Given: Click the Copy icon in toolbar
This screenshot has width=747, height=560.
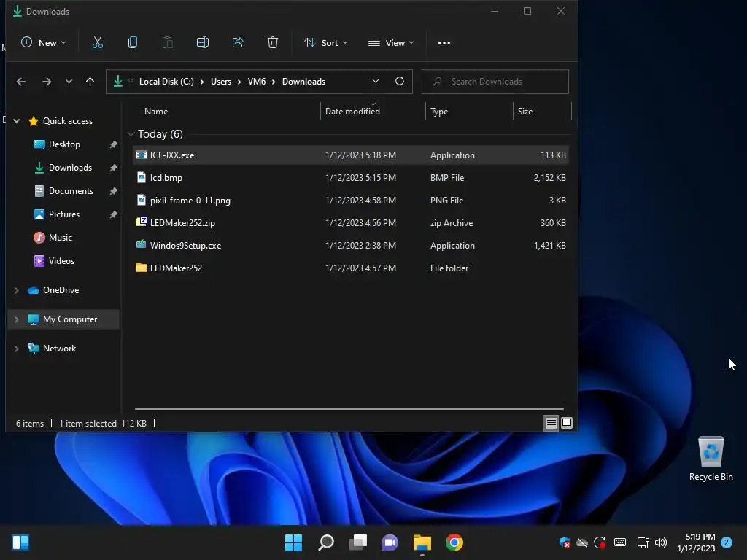Looking at the screenshot, I should tap(133, 42).
